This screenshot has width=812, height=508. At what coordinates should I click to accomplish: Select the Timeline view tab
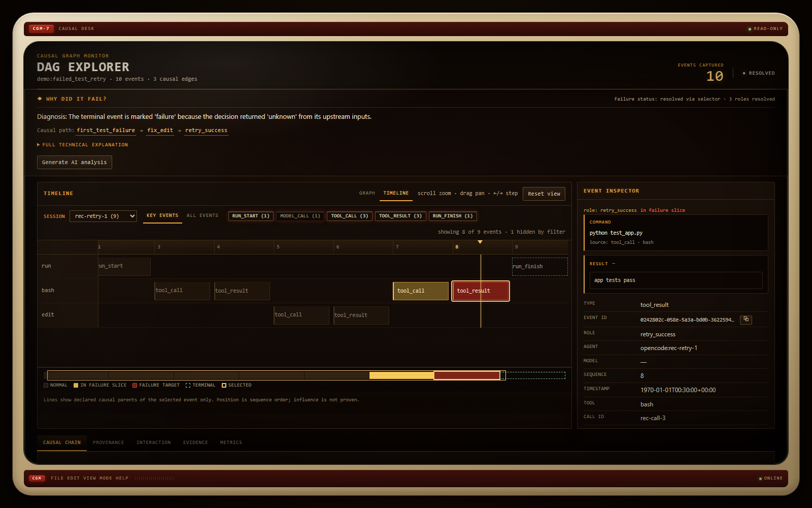coord(396,193)
